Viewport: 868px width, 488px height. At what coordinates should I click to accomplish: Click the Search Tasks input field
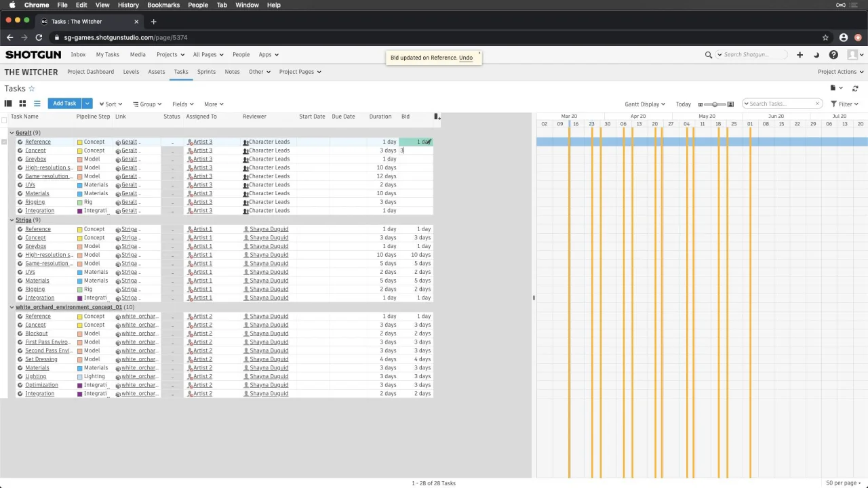click(x=781, y=104)
